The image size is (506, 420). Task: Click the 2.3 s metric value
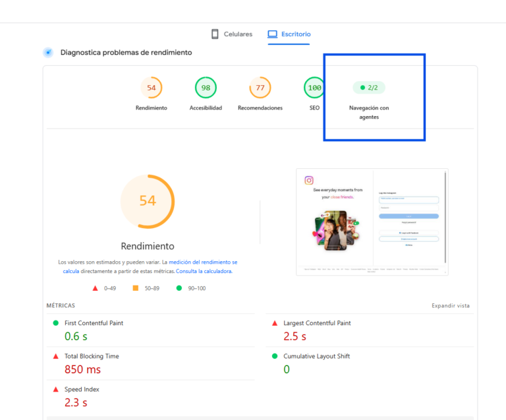click(x=76, y=403)
